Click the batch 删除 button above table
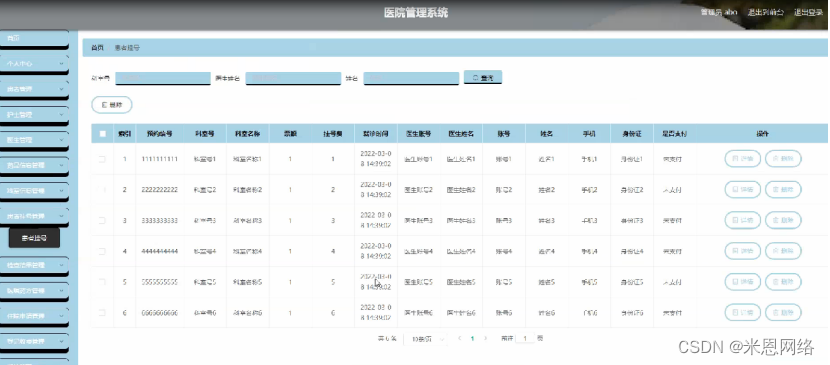Viewport: 830px width, 365px height. [112, 105]
